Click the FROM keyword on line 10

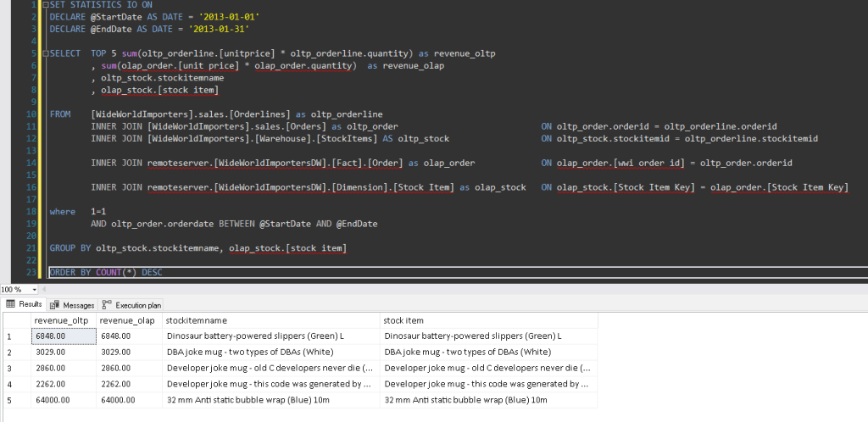60,114
